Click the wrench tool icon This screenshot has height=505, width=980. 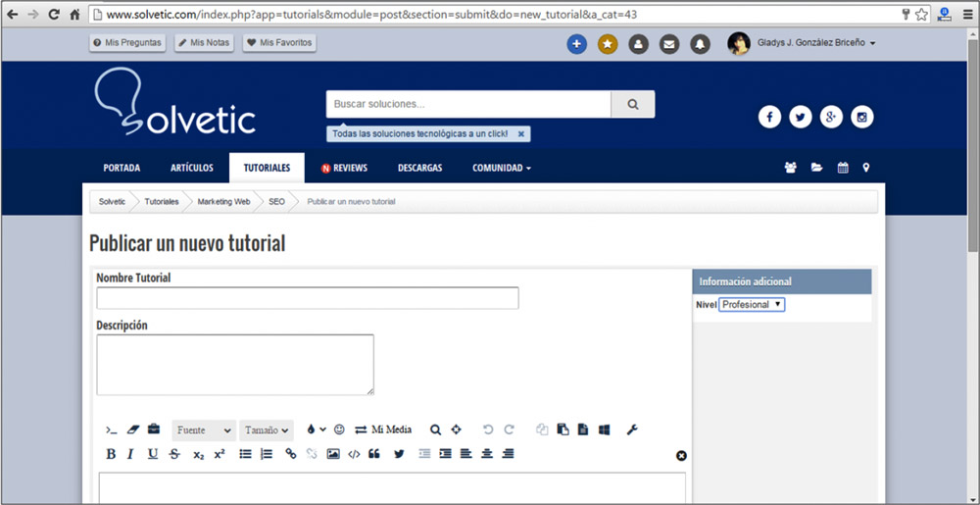tap(632, 429)
